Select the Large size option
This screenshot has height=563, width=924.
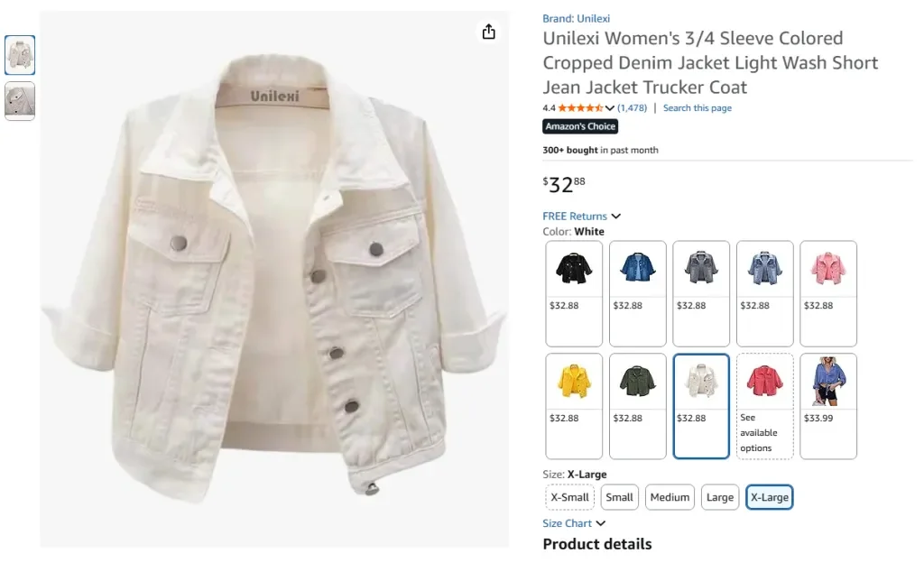(x=719, y=497)
